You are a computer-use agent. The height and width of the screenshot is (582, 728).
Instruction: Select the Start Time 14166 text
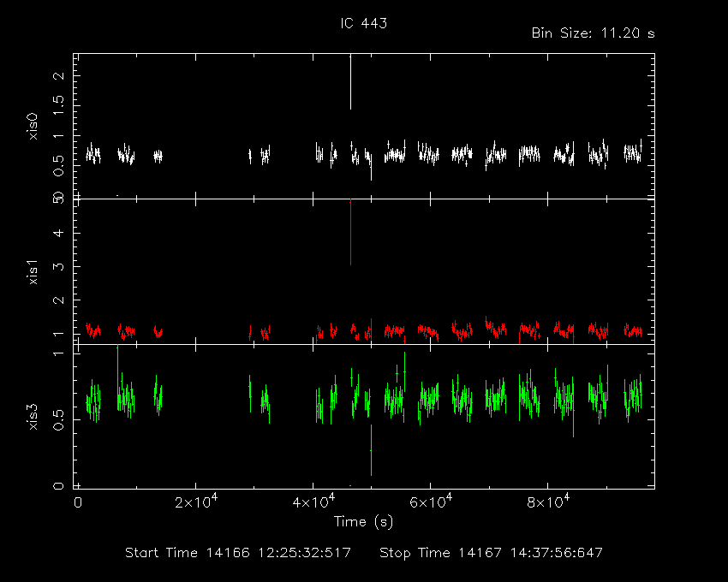click(188, 553)
